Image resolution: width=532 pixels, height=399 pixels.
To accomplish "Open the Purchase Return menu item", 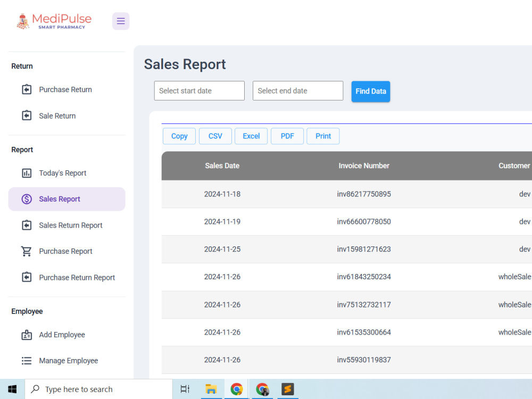I will (67, 89).
